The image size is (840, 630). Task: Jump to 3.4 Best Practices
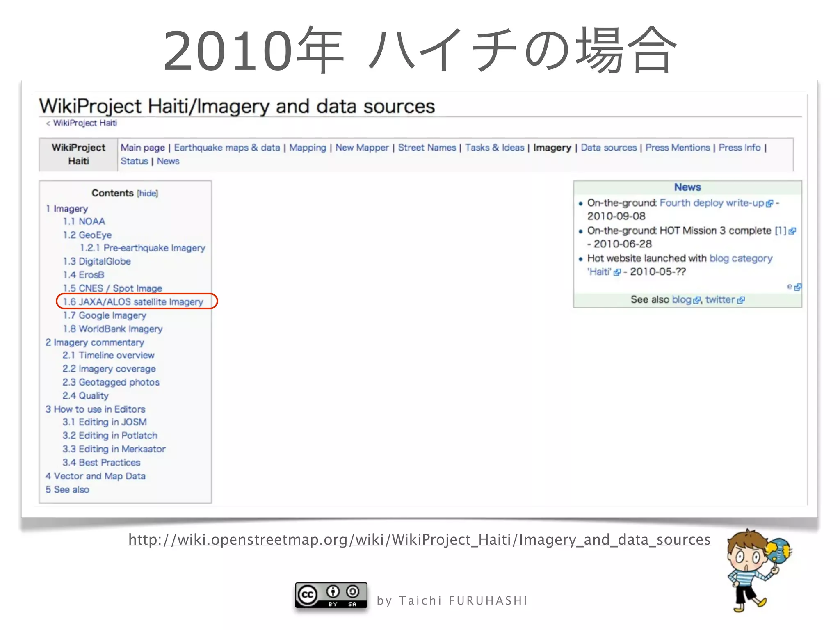(101, 463)
